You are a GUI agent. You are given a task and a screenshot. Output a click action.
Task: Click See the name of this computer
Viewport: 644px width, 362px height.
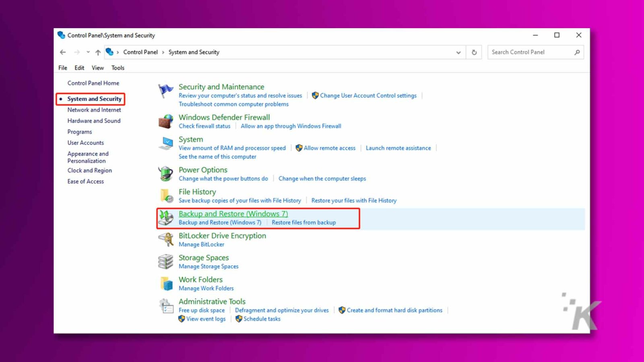(217, 157)
